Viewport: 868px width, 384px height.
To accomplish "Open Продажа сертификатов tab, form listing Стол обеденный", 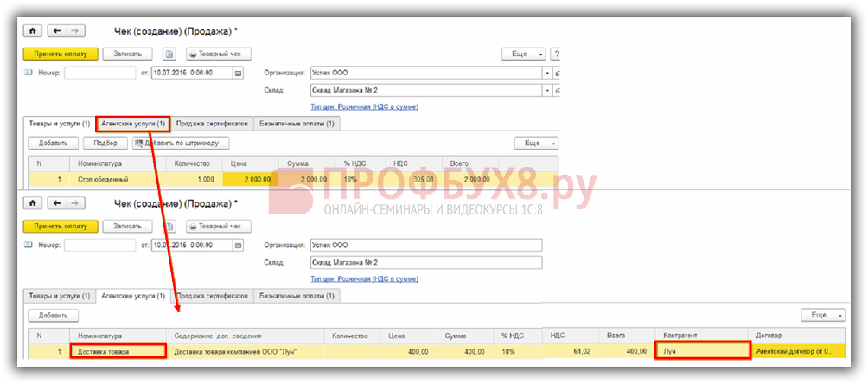I will tap(212, 125).
